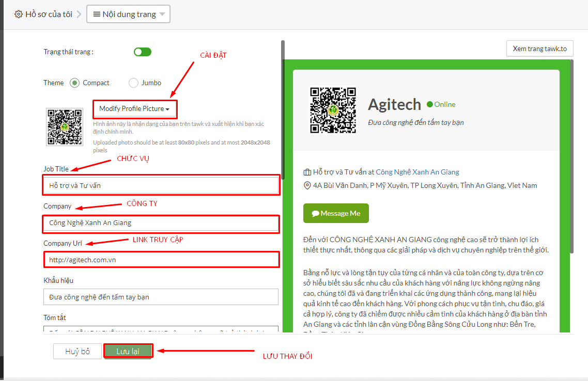Click the Trạng thái trang label

pos(69,52)
